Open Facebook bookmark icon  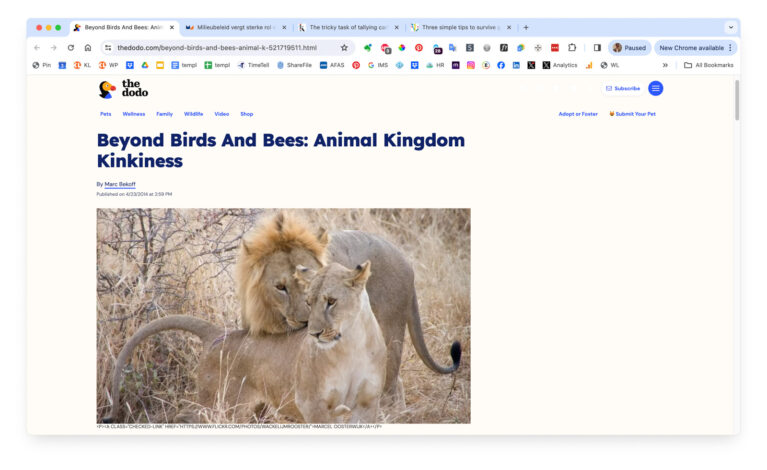(501, 65)
